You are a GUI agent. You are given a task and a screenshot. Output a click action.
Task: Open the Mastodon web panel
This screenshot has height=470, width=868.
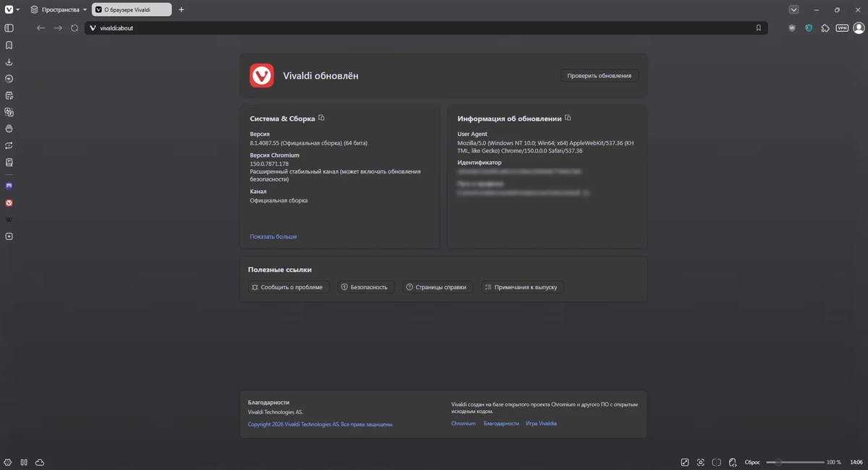(x=9, y=186)
